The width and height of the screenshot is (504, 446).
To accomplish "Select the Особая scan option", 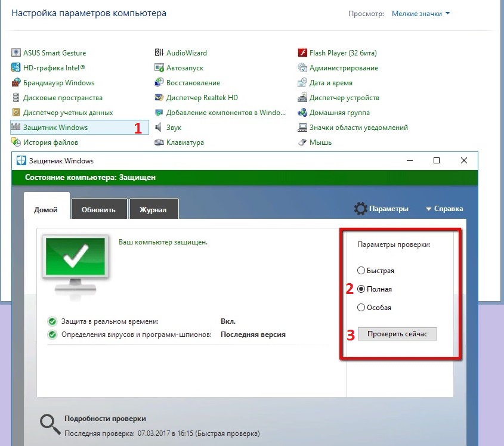I will (x=374, y=307).
